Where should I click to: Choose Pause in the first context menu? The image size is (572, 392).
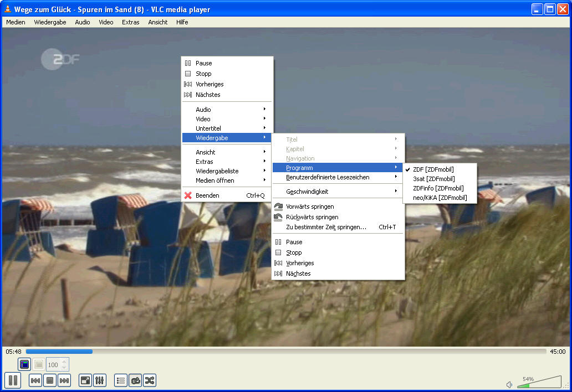227,63
